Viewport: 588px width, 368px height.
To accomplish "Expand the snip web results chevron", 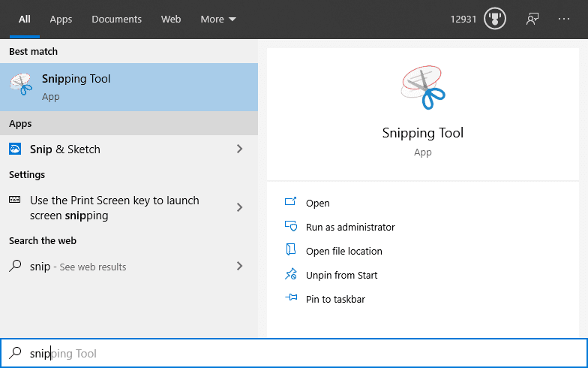I will pos(239,266).
